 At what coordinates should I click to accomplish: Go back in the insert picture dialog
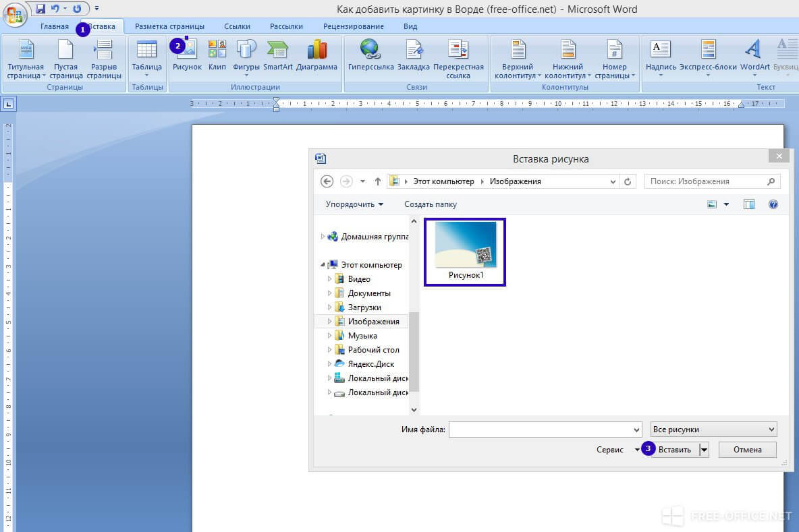(327, 181)
